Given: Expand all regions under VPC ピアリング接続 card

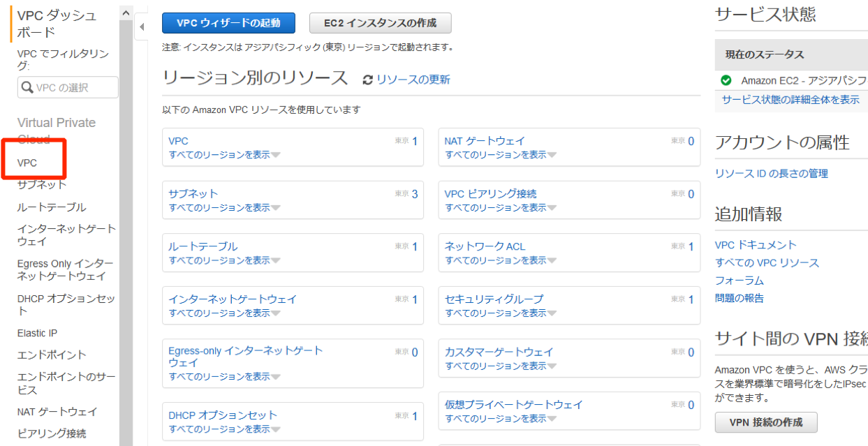Looking at the screenshot, I should 501,207.
